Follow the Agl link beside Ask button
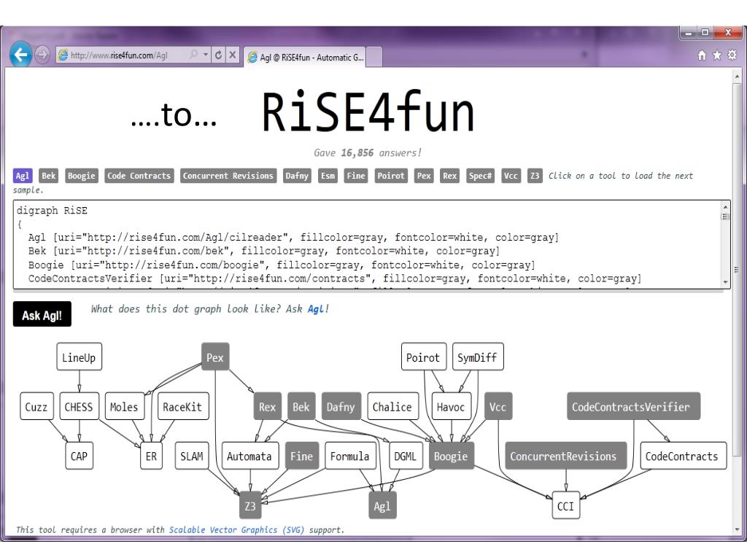747x560 pixels. [x=316, y=308]
